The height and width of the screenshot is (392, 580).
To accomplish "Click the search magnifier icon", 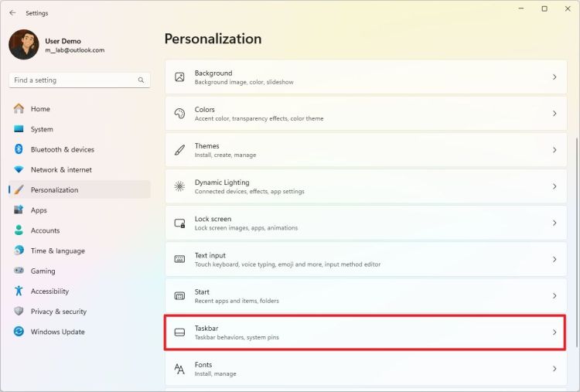I will (141, 80).
